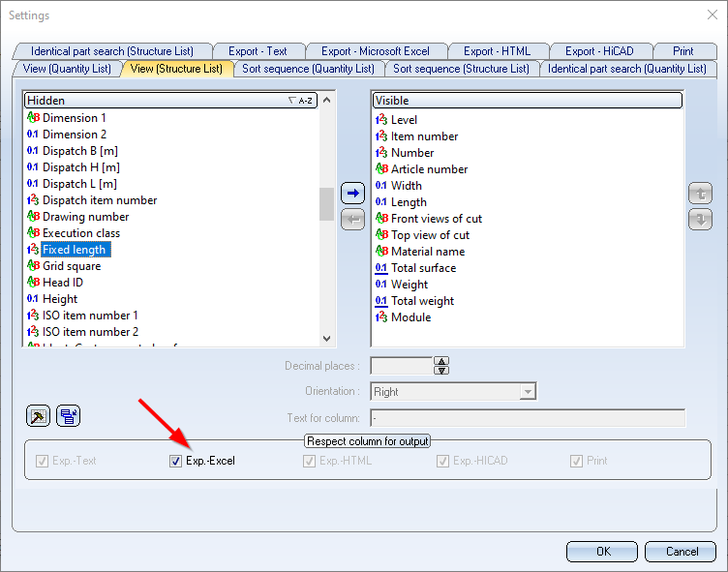728x572 pixels.
Task: Open the Print tab
Action: 682,51
